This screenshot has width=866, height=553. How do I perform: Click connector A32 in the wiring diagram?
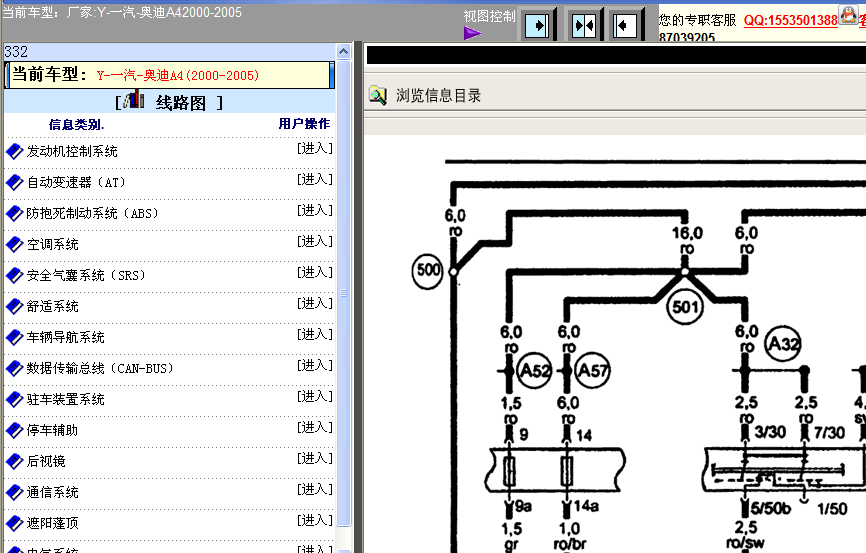point(783,344)
